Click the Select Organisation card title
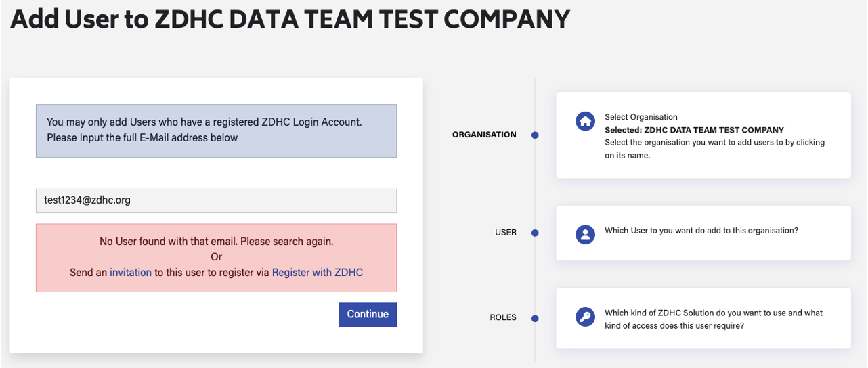The height and width of the screenshot is (368, 868). [641, 117]
